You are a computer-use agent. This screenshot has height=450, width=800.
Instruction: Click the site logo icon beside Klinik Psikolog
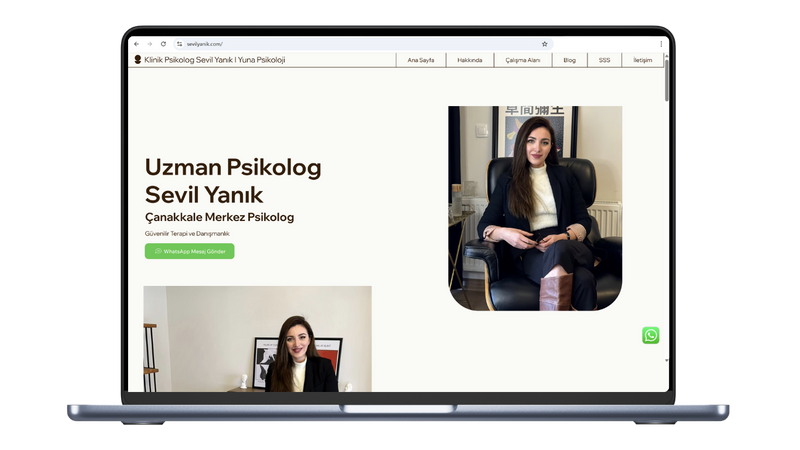pos(138,60)
